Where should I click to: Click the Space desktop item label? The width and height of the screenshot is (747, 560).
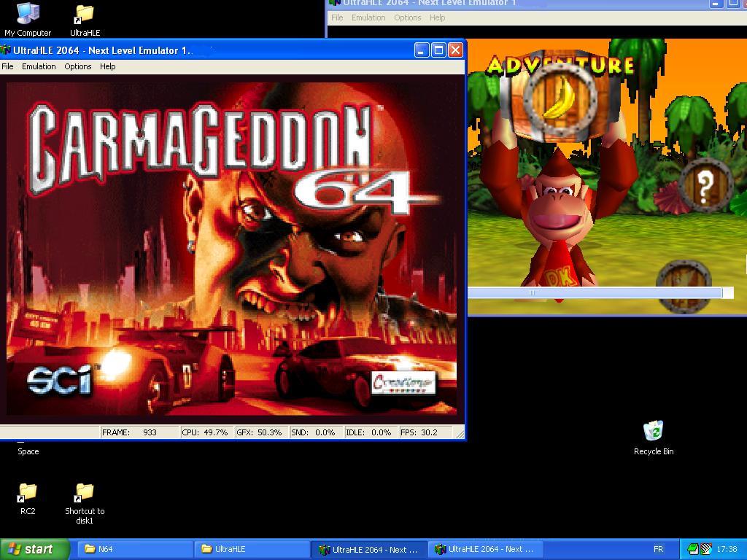click(x=28, y=451)
